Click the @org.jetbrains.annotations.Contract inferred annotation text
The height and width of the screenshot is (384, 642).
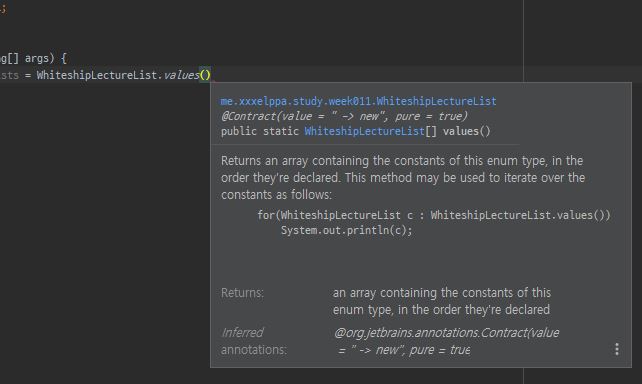click(446, 341)
